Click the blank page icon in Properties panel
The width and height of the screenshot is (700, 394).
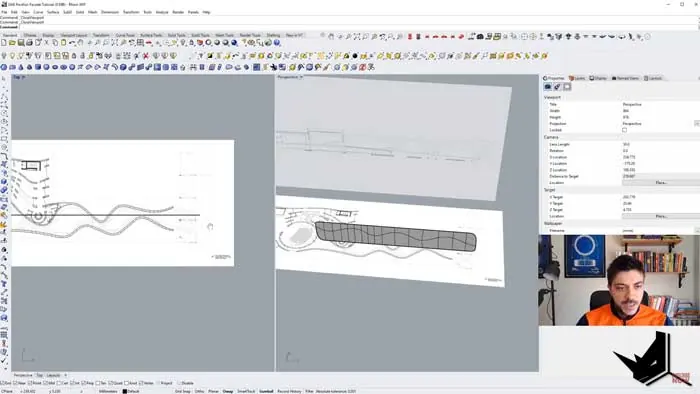(x=567, y=87)
